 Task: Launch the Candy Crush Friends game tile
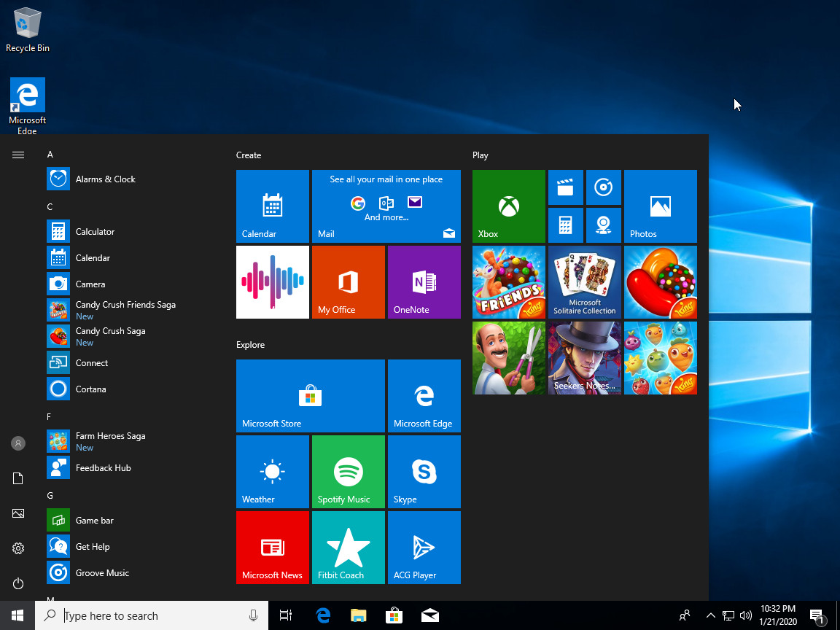509,282
